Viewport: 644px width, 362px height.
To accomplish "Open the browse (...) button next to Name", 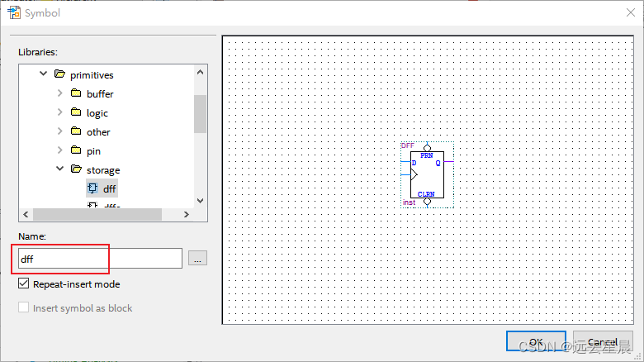I will 197,259.
